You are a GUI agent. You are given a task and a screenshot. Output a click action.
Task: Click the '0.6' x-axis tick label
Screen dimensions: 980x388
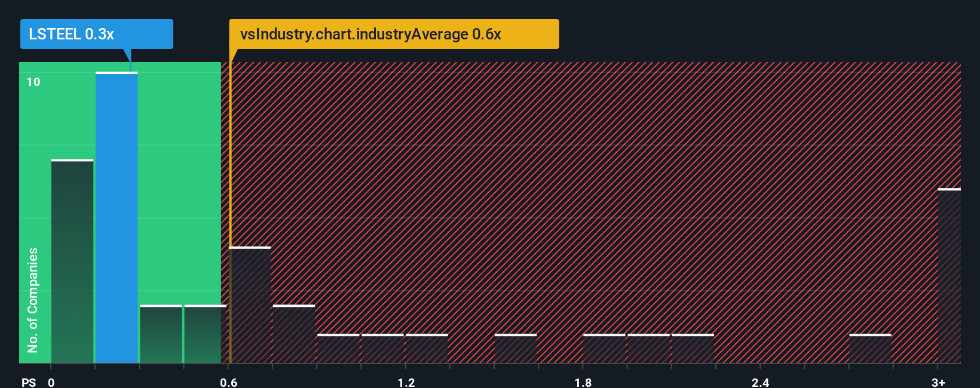[228, 382]
